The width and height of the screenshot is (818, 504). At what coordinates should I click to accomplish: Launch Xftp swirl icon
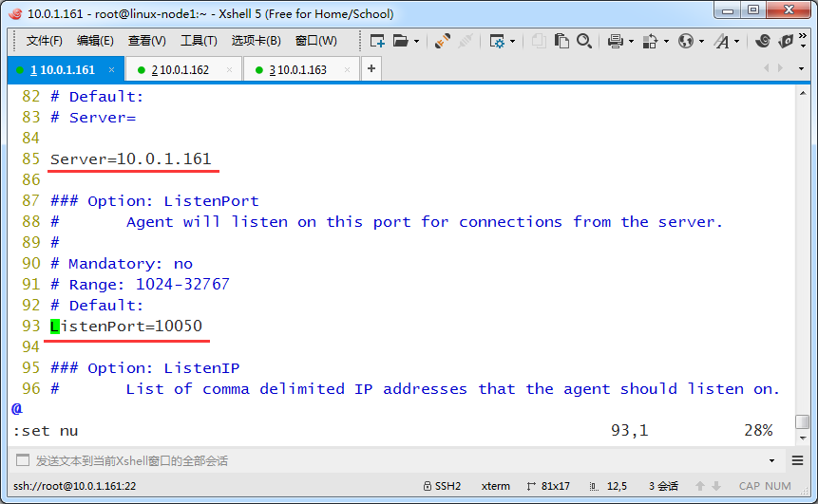tap(763, 41)
